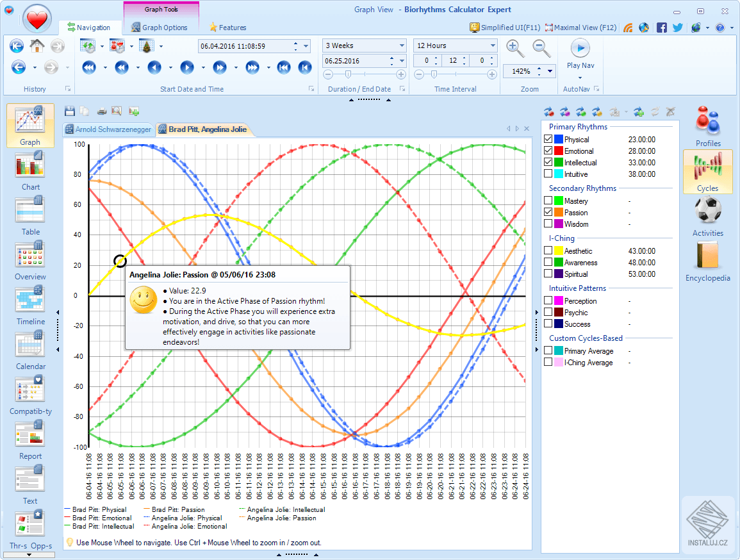Click the play forward step icon

[x=187, y=67]
